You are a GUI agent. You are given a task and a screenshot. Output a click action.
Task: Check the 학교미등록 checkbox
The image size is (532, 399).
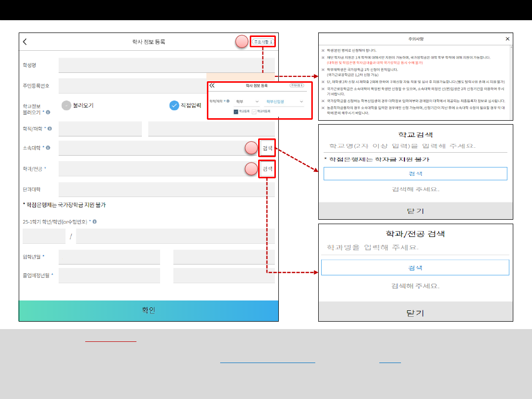click(254, 112)
